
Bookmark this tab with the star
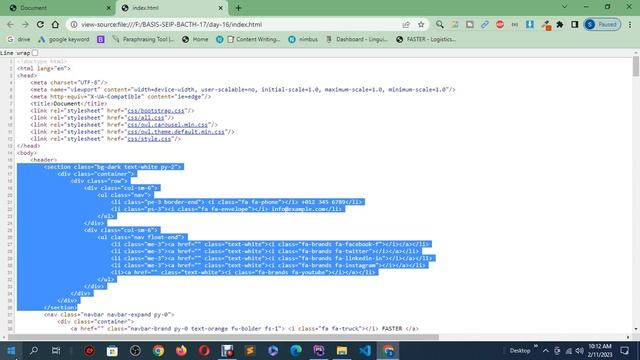coord(421,24)
